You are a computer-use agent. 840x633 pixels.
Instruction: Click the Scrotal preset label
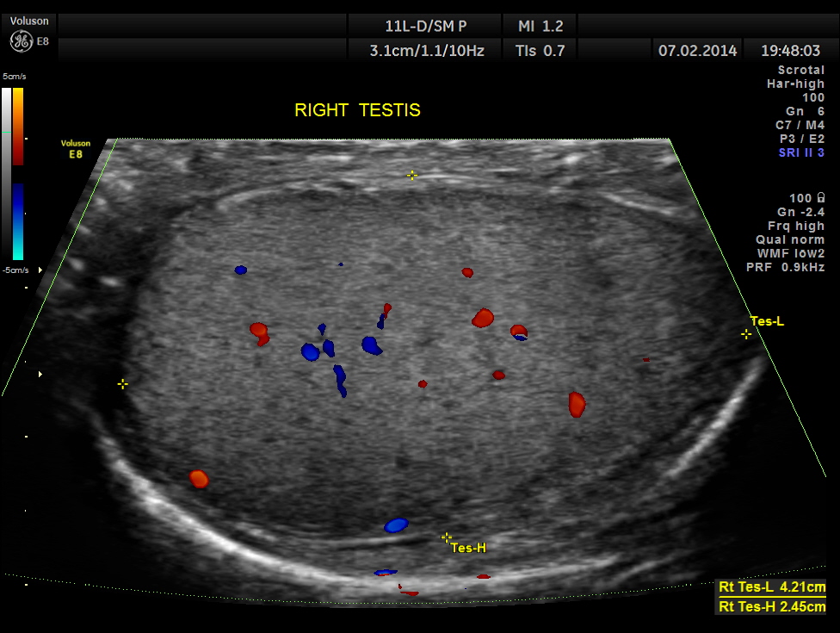pos(800,70)
